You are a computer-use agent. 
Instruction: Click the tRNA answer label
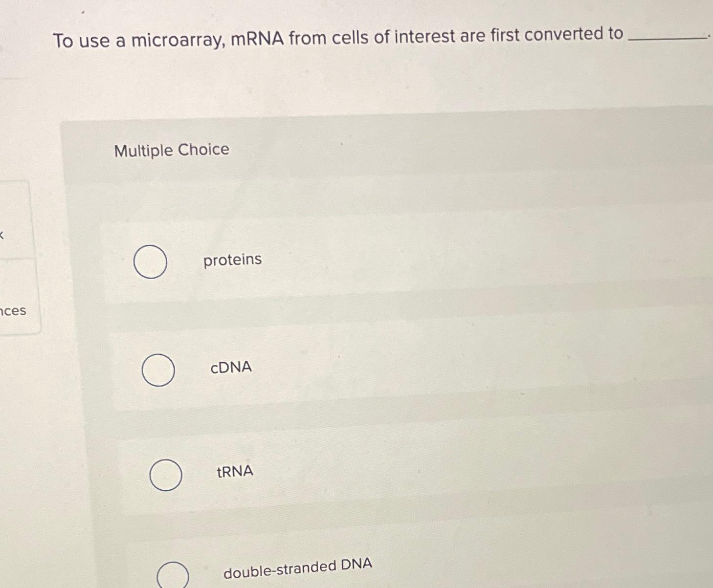(234, 471)
